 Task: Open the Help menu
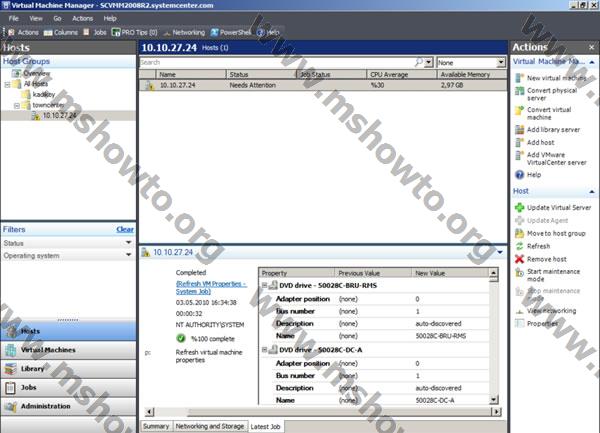tap(110, 18)
